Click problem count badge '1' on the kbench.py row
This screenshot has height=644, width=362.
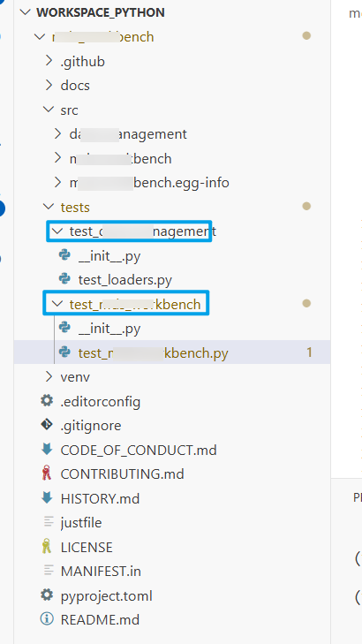coord(309,352)
